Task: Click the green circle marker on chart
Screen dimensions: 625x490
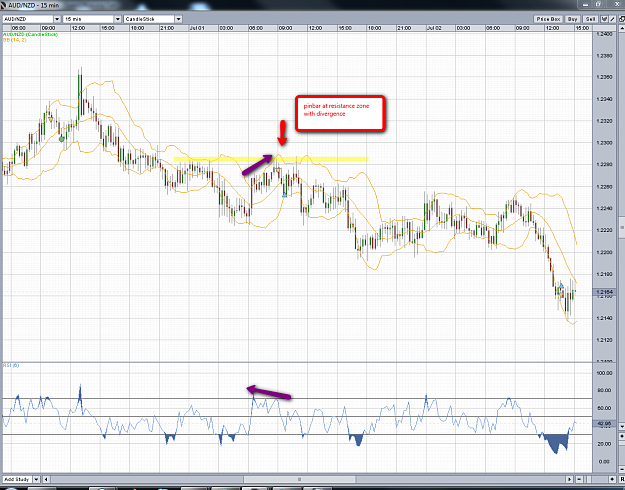Action: pyautogui.click(x=61, y=139)
